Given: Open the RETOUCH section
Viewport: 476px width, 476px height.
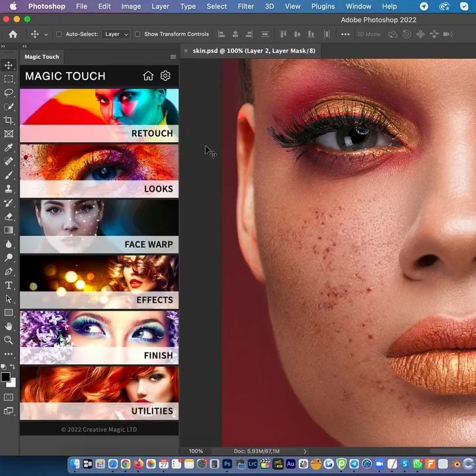Looking at the screenshot, I should pos(99,115).
